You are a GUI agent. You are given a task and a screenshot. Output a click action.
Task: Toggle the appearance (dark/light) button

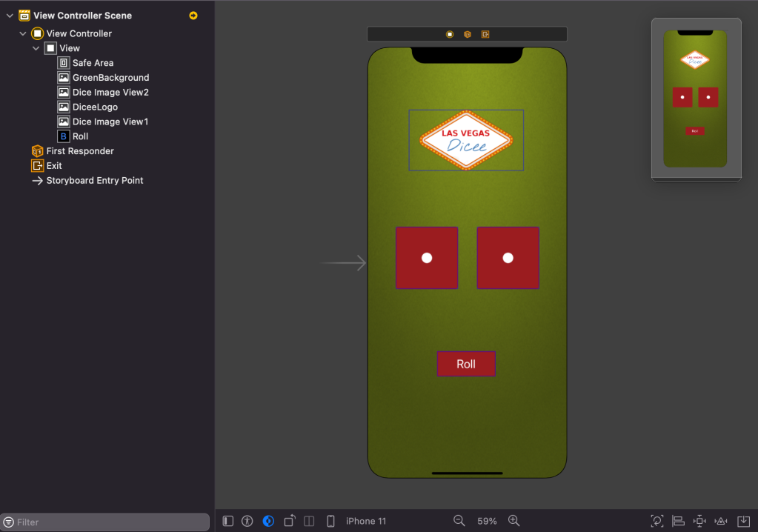pyautogui.click(x=268, y=521)
